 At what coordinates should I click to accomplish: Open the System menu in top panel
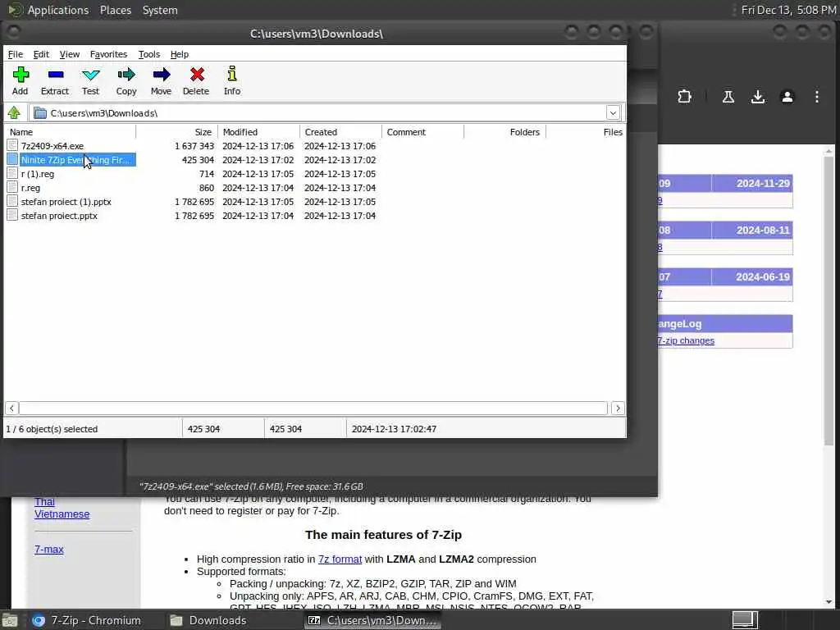tap(160, 10)
